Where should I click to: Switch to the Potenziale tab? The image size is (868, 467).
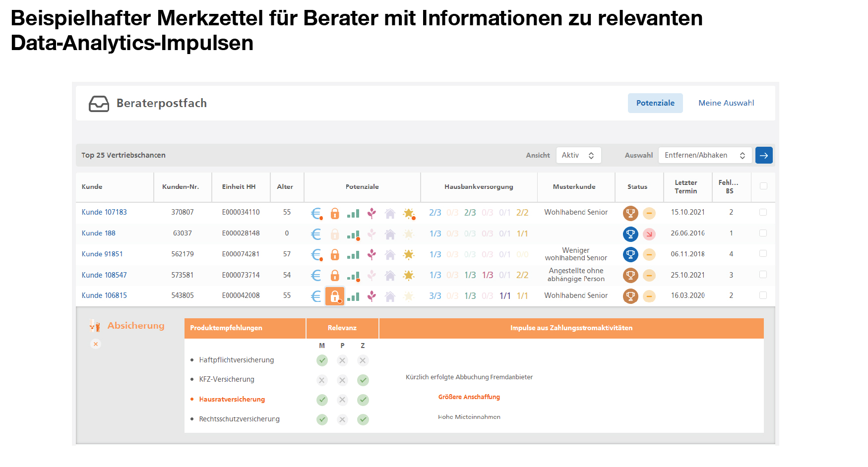click(x=655, y=103)
